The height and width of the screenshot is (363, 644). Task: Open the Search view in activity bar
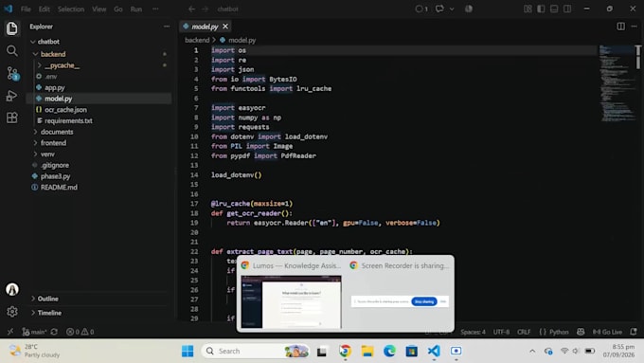(x=12, y=50)
